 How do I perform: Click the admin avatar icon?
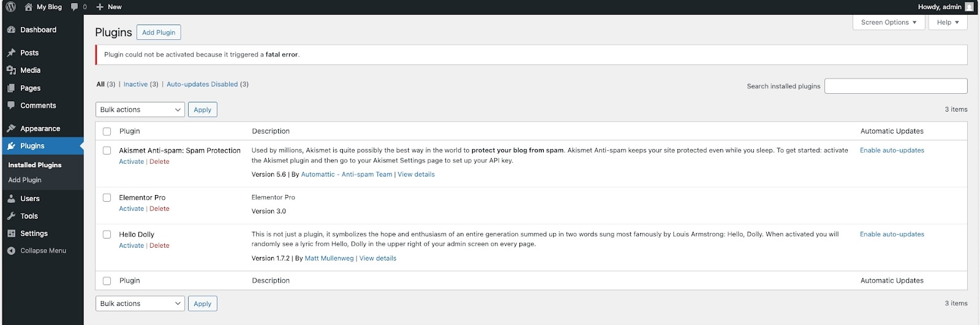click(969, 7)
